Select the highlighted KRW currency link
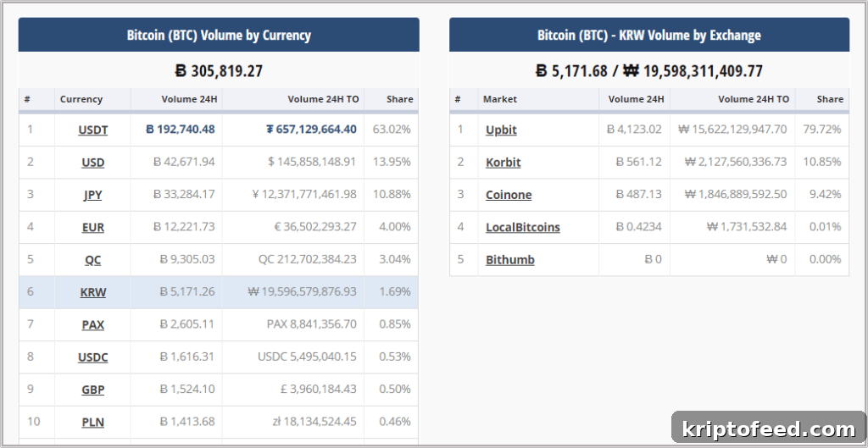This screenshot has height=448, width=868. pyautogui.click(x=93, y=292)
